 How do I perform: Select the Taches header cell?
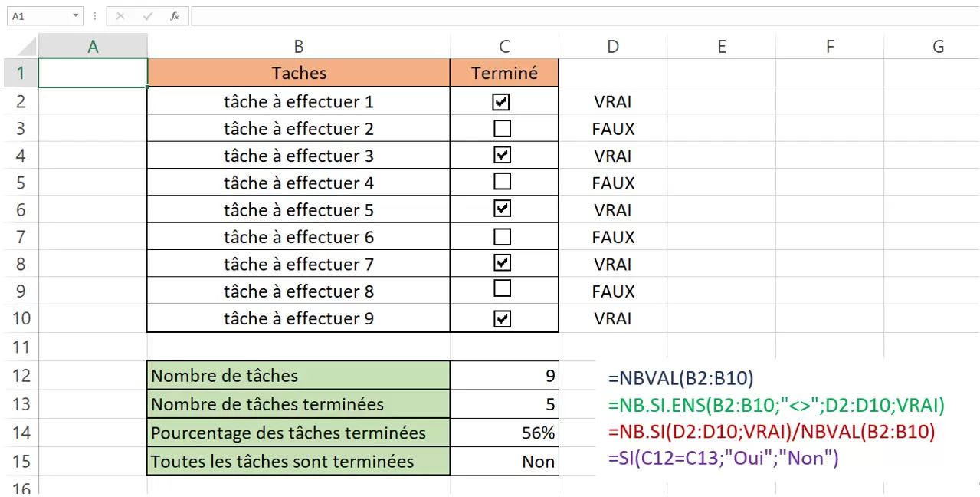298,72
